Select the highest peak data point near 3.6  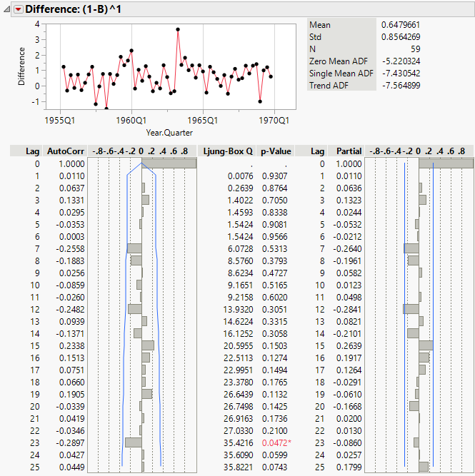point(178,29)
